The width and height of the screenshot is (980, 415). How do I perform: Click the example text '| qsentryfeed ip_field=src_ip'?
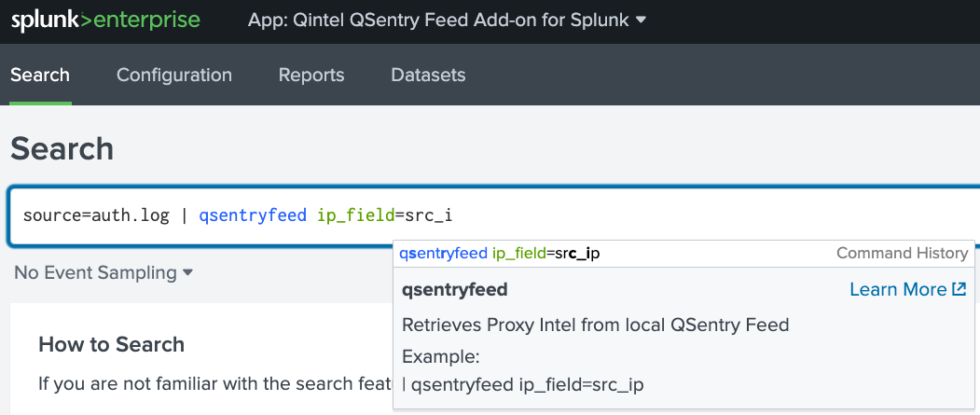[x=523, y=385]
